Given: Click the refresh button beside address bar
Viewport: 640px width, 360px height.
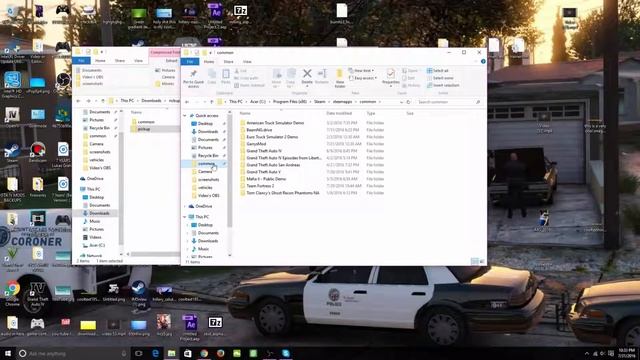Looking at the screenshot, I should click(408, 102).
